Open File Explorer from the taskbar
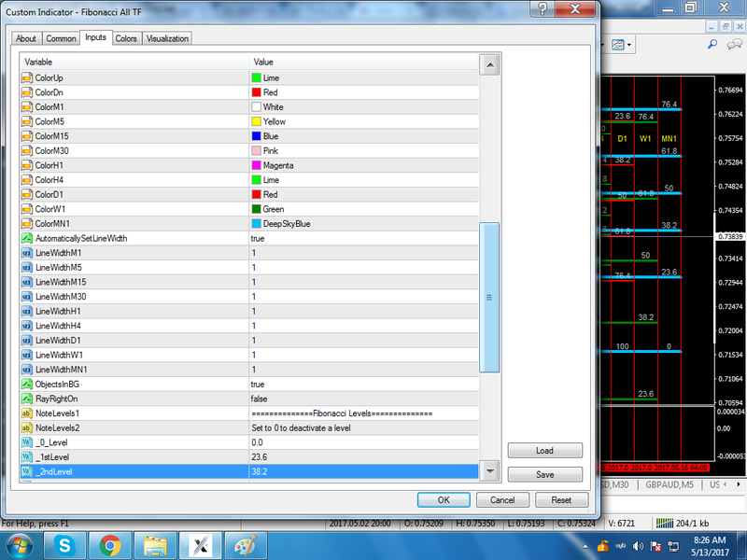747x560 pixels. coord(155,545)
